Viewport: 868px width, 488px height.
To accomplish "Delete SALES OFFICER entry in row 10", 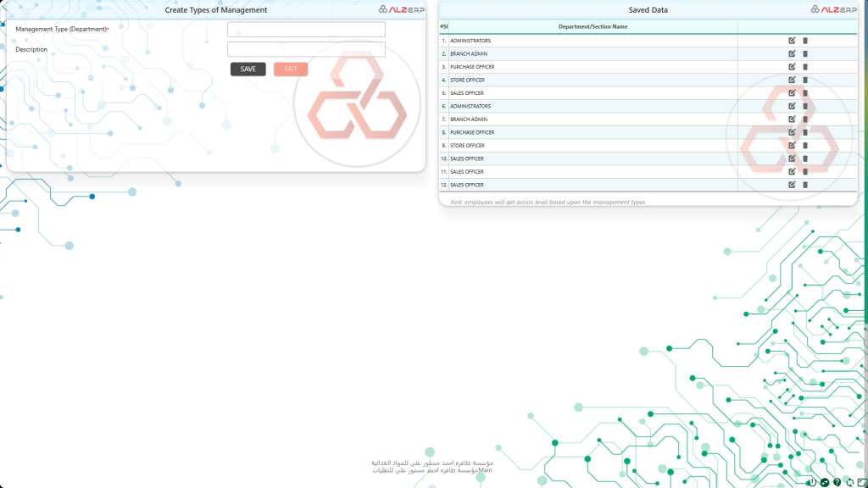I will 805,158.
